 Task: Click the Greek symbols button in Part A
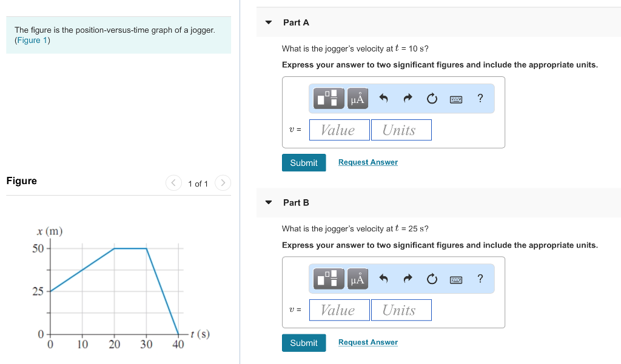coord(357,99)
